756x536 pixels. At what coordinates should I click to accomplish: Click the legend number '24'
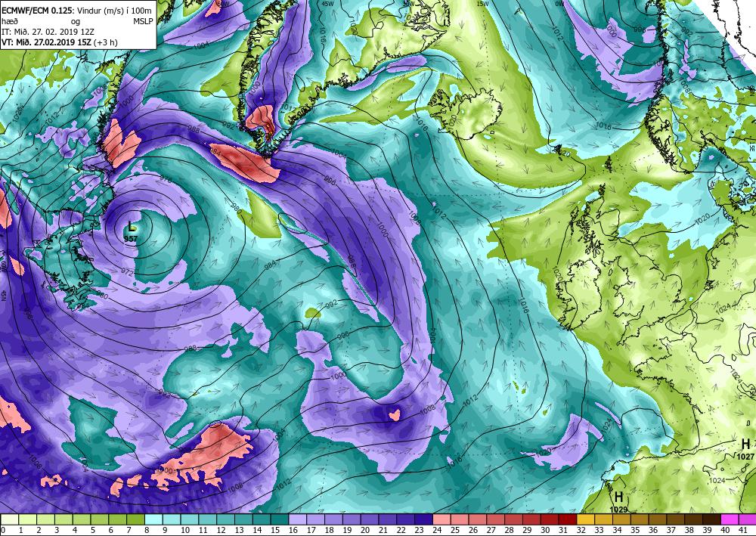coord(437,530)
